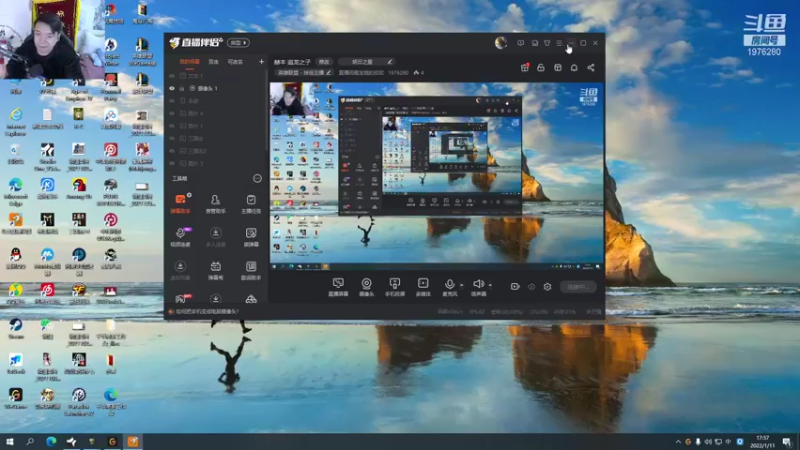Open user avatar in title bar
Screen dimensions: 800x450
tap(501, 43)
